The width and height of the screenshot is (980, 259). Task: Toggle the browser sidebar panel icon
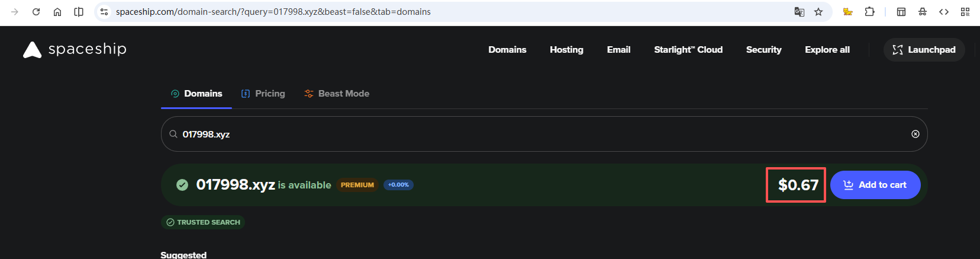pos(79,12)
